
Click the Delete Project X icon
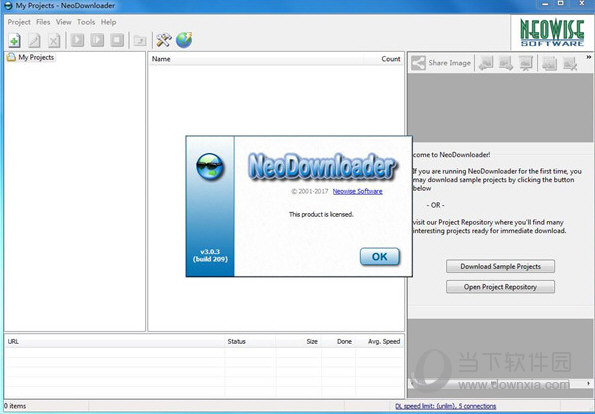click(54, 40)
